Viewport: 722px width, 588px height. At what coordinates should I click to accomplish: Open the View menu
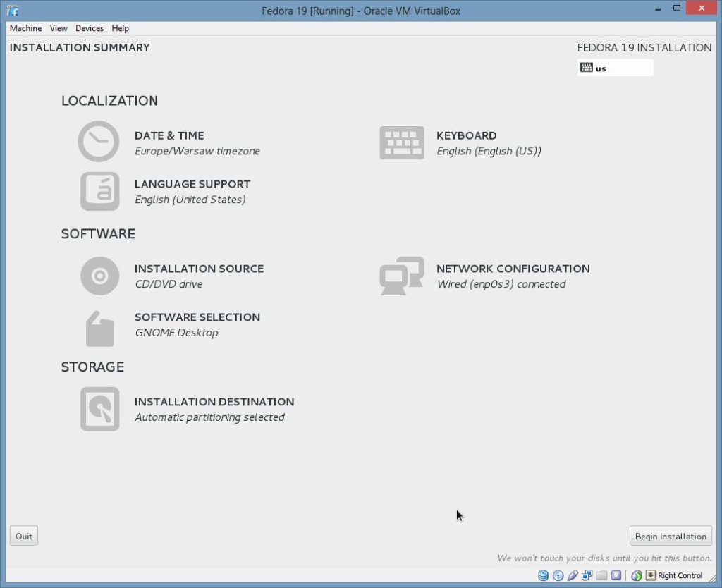(59, 28)
